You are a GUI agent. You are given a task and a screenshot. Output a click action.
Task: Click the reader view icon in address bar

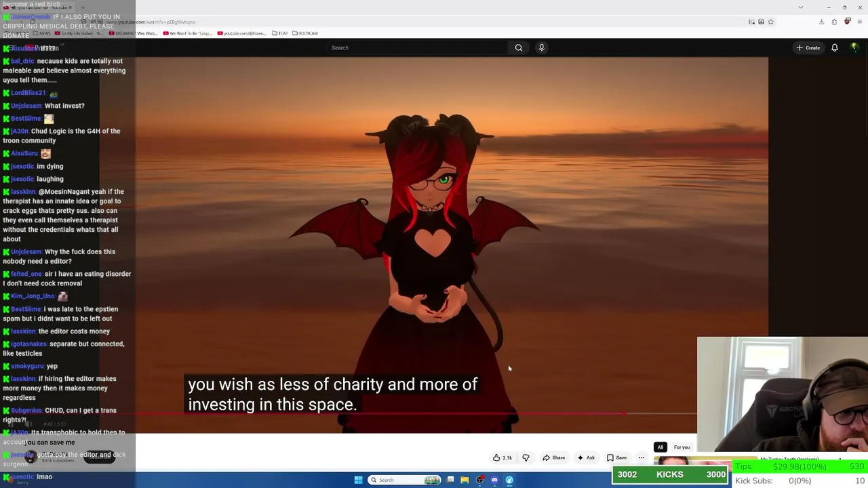pos(761,22)
